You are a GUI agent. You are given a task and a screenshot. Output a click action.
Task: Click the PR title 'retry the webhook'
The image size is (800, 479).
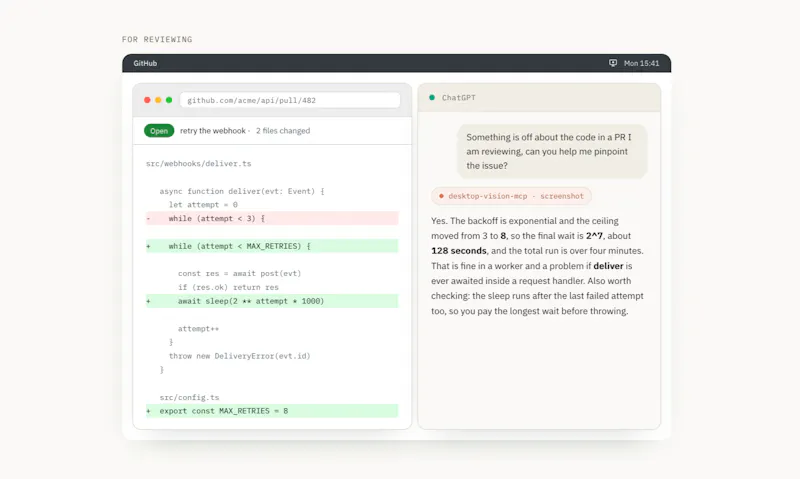pyautogui.click(x=213, y=131)
